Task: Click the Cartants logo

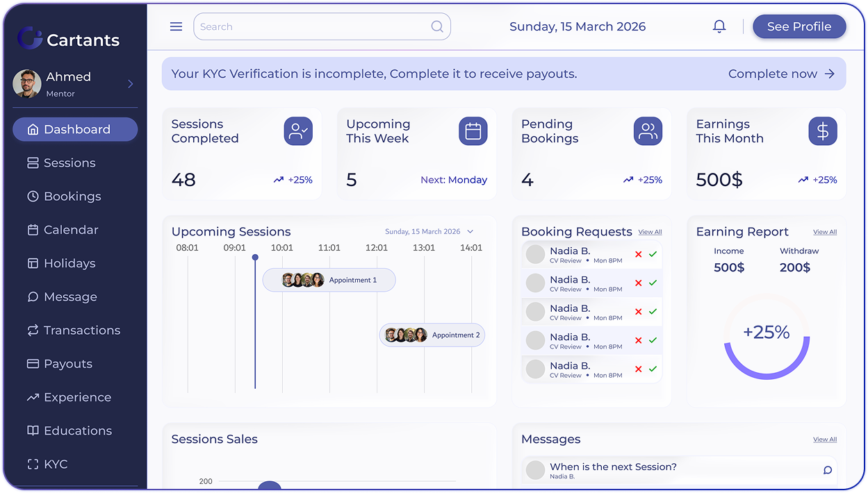Action: [69, 39]
